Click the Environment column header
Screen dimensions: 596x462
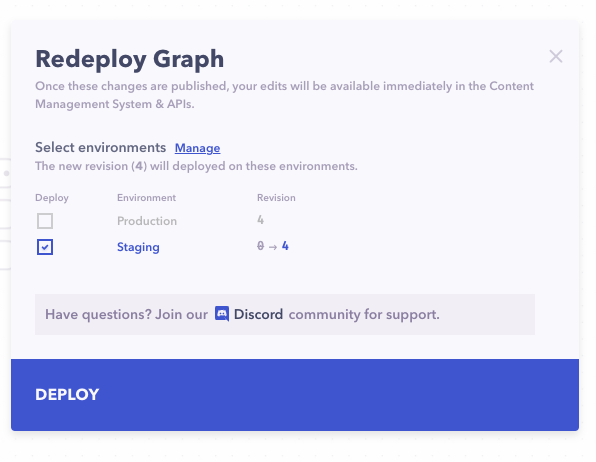tap(146, 198)
